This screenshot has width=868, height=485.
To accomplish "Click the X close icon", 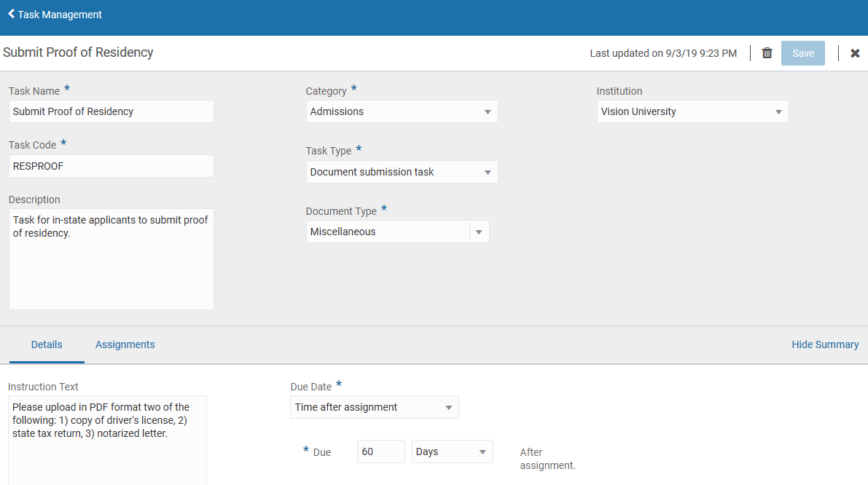I will [x=855, y=53].
